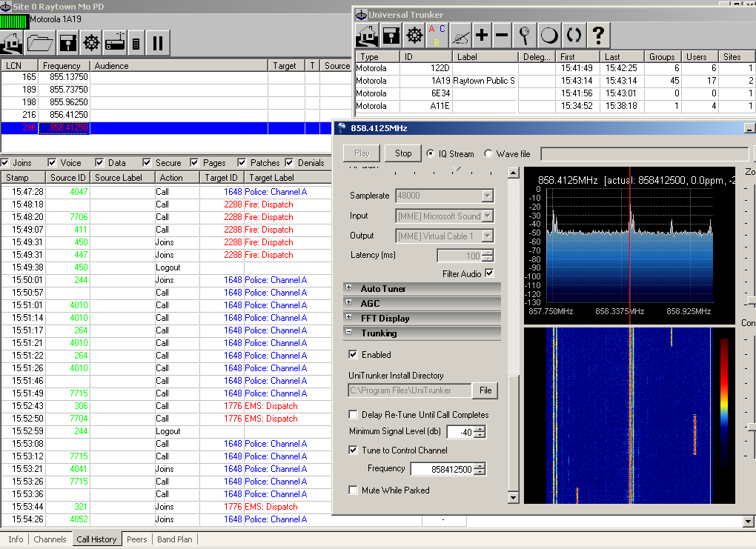
Task: Click the Site 0 Raytown title bar ship icon
Action: pos(5,6)
